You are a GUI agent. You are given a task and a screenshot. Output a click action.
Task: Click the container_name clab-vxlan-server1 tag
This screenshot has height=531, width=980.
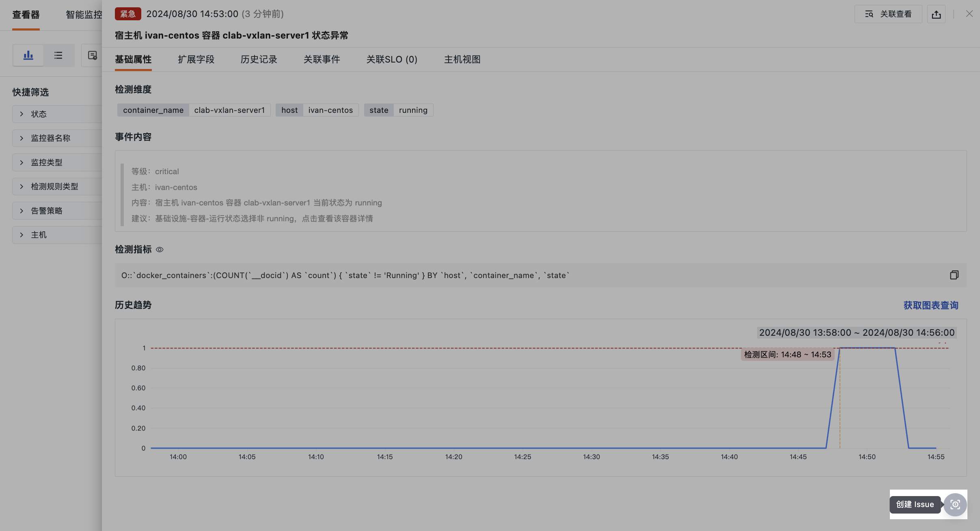(194, 110)
